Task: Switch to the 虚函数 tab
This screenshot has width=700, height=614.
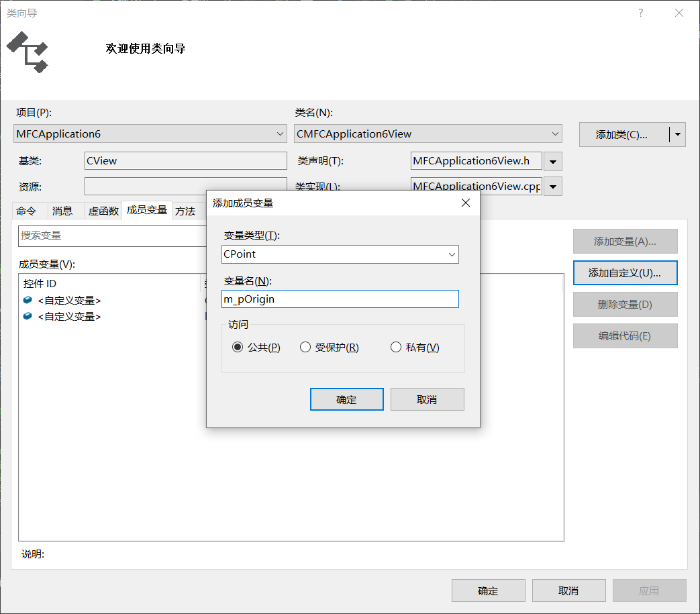Action: [102, 210]
